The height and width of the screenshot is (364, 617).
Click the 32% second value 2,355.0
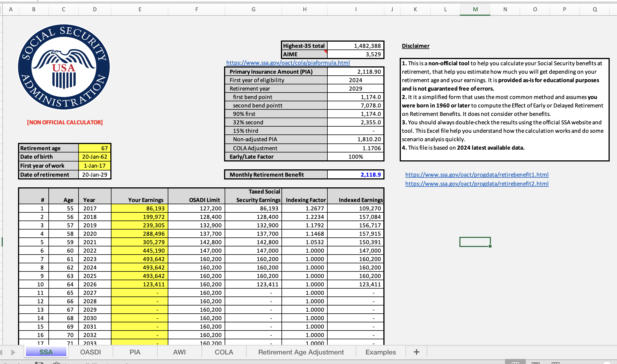coord(356,122)
